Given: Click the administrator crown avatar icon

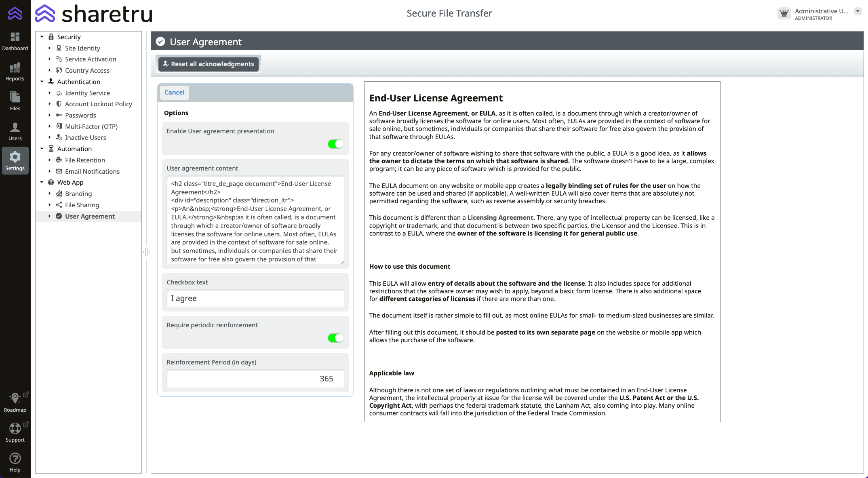Looking at the screenshot, I should click(x=784, y=13).
